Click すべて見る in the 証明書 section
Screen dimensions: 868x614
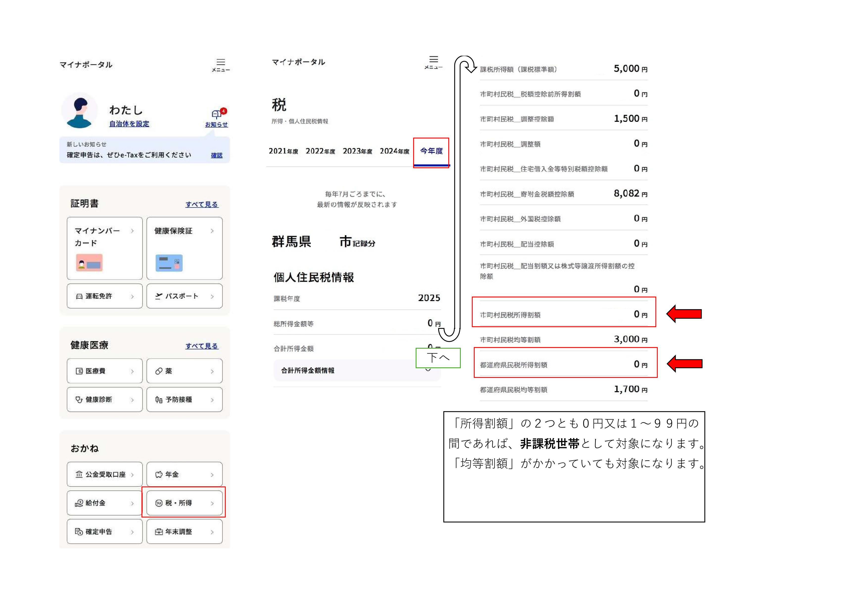point(201,204)
